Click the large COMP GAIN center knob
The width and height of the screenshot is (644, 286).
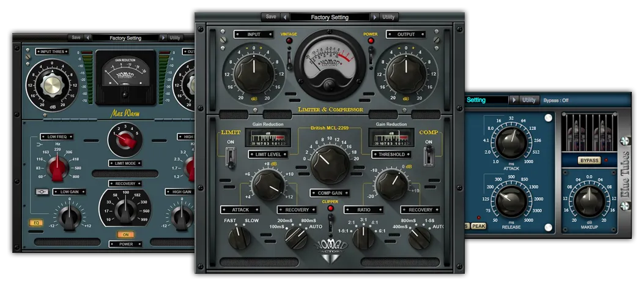pos(330,164)
